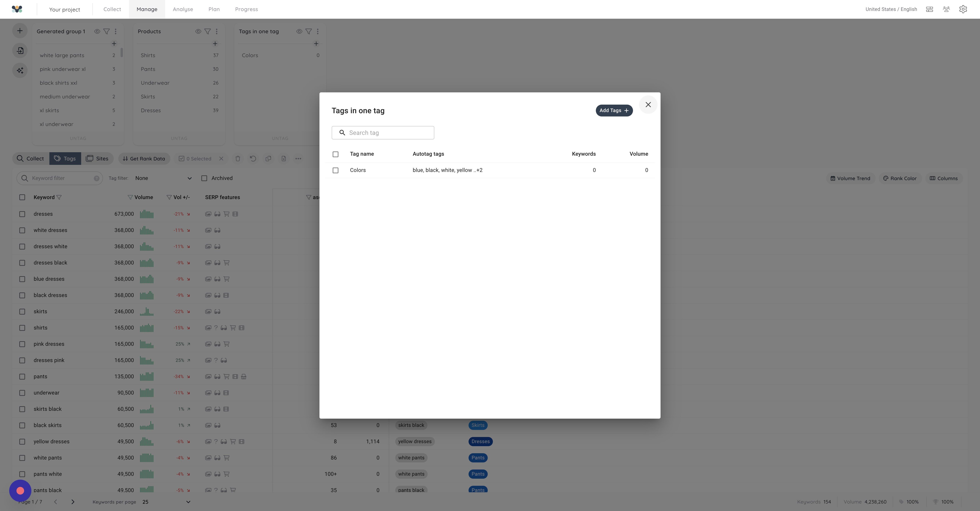Click the Colors tag name in dialog

coord(358,170)
